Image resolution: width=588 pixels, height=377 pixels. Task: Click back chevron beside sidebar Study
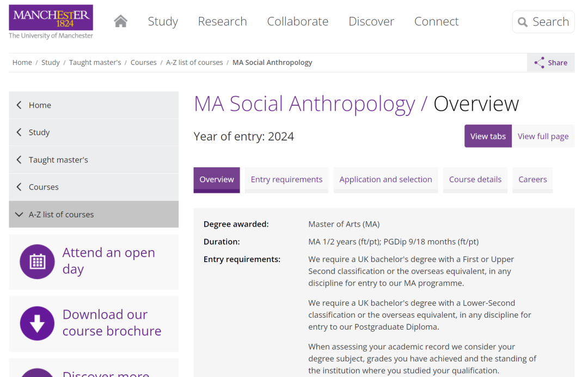coord(19,132)
